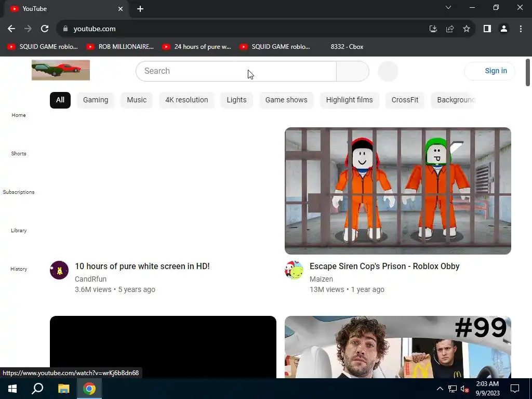Click the Maizen channel name
This screenshot has width=532, height=399.
pyautogui.click(x=321, y=279)
